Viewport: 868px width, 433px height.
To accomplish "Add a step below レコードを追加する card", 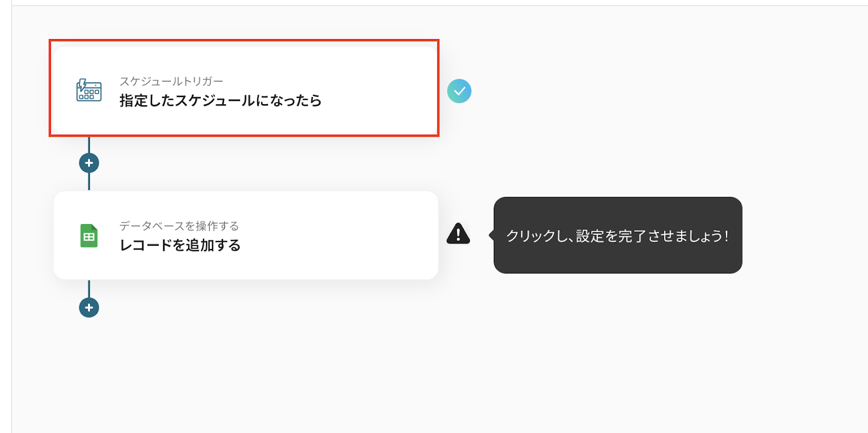I will click(89, 308).
